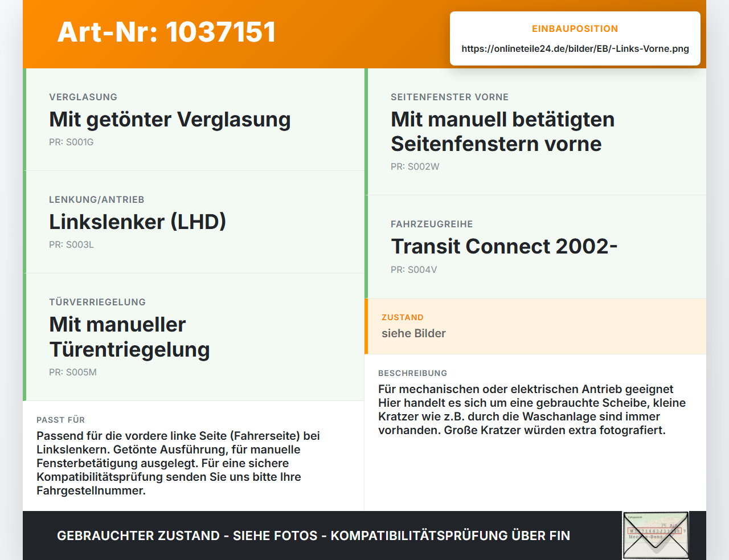Click the 'GEBRAUCHTER ZUSTAND - SIEHE FOTOS' footer text
This screenshot has width=729, height=560.
click(x=313, y=536)
